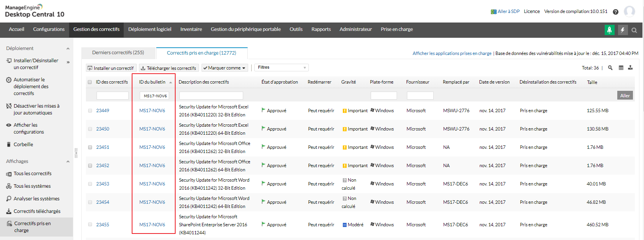Screen dimensions: 644x240
Task: Open the Gestion des correctifs menu
Action: click(97, 29)
